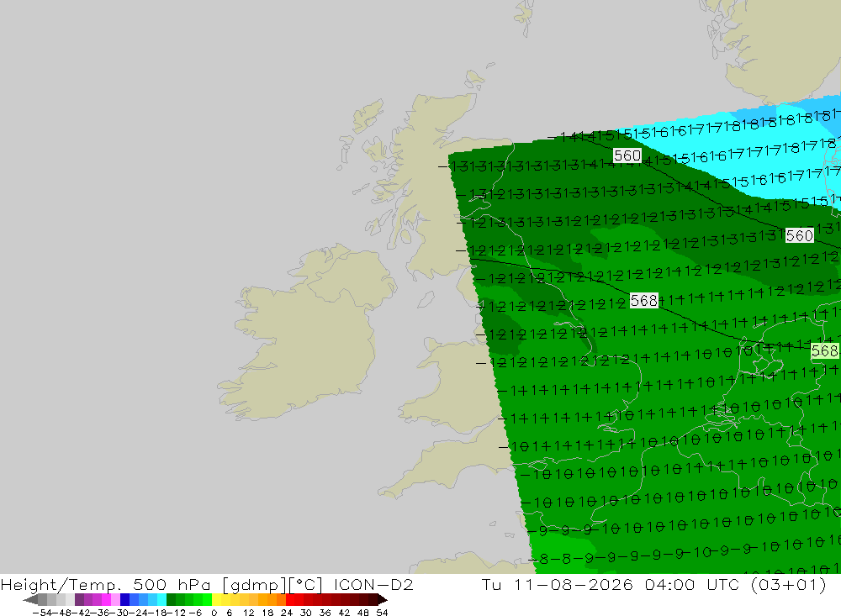Click the 560 contour label beside '3131' values
This screenshot has height=616, width=841.
tap(799, 235)
